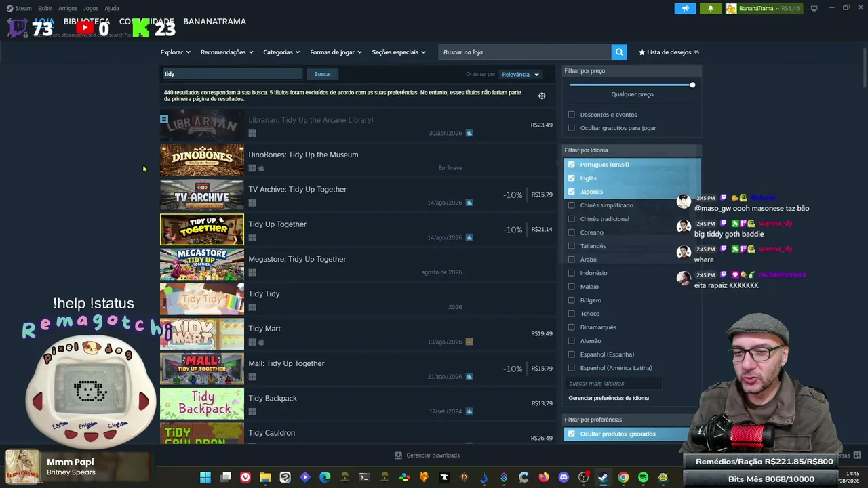
Task: Uncheck Japonês language filter
Action: [x=572, y=192]
